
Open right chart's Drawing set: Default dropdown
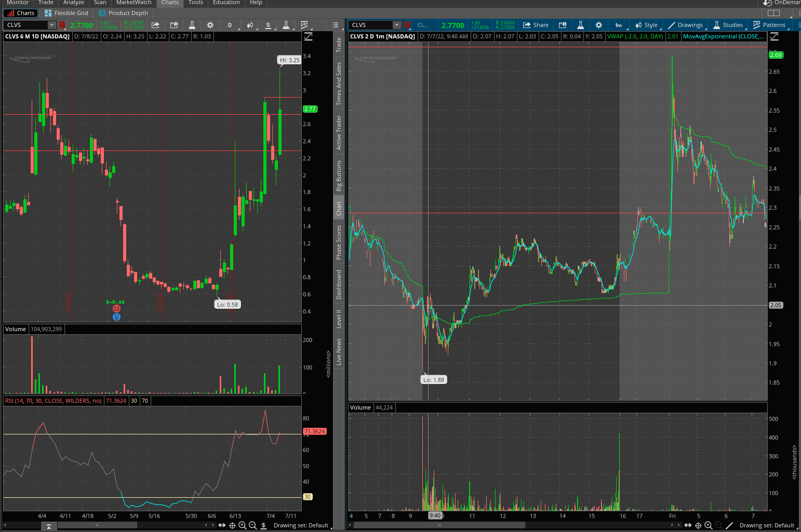pos(767,525)
